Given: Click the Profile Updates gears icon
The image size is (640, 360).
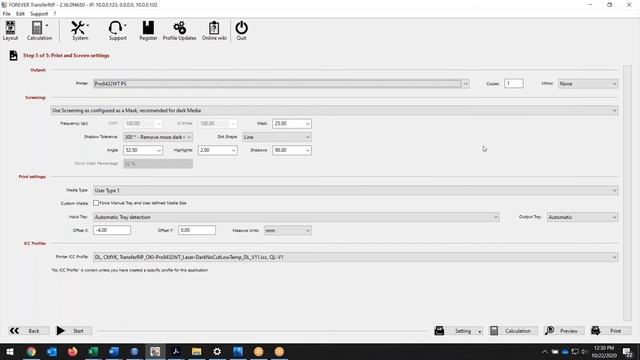Looking at the screenshot, I should [180, 28].
